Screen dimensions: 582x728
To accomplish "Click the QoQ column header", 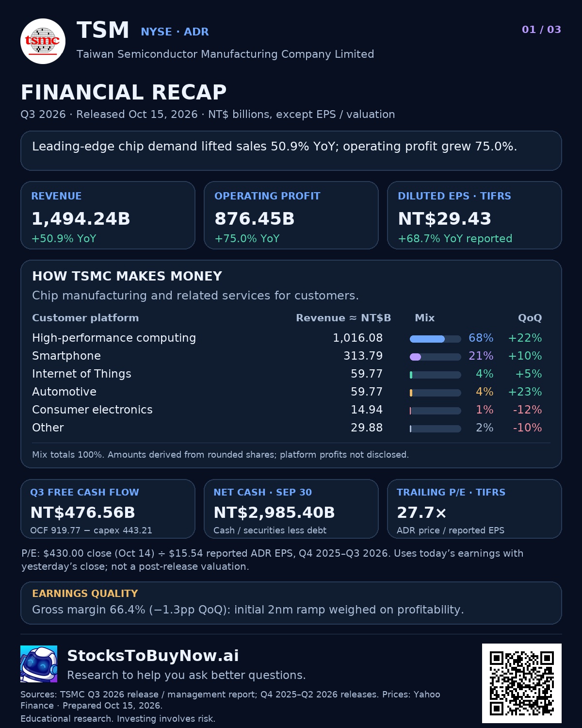I will pyautogui.click(x=530, y=318).
